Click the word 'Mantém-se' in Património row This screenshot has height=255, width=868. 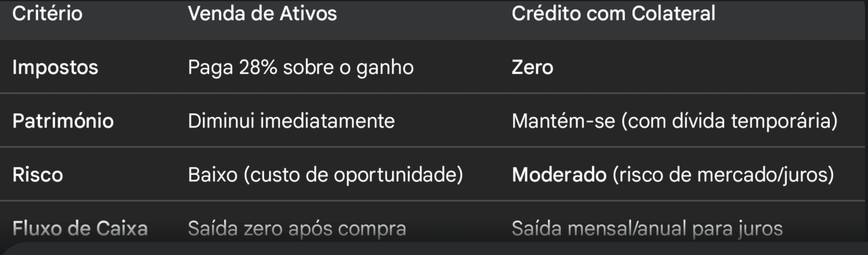pos(563,121)
